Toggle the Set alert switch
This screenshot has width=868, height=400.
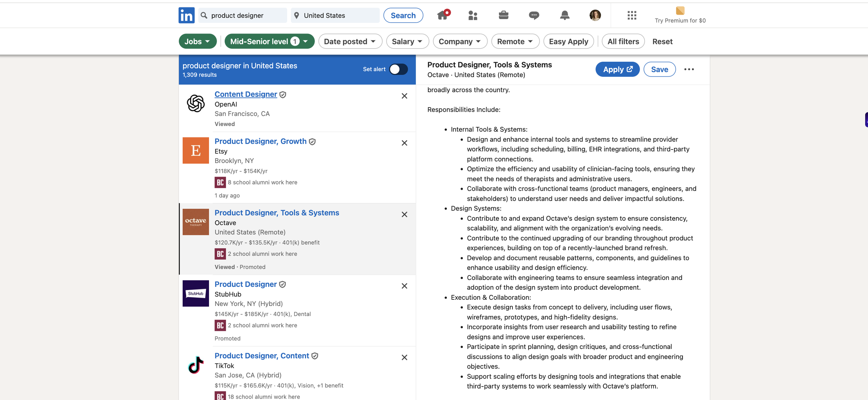398,69
